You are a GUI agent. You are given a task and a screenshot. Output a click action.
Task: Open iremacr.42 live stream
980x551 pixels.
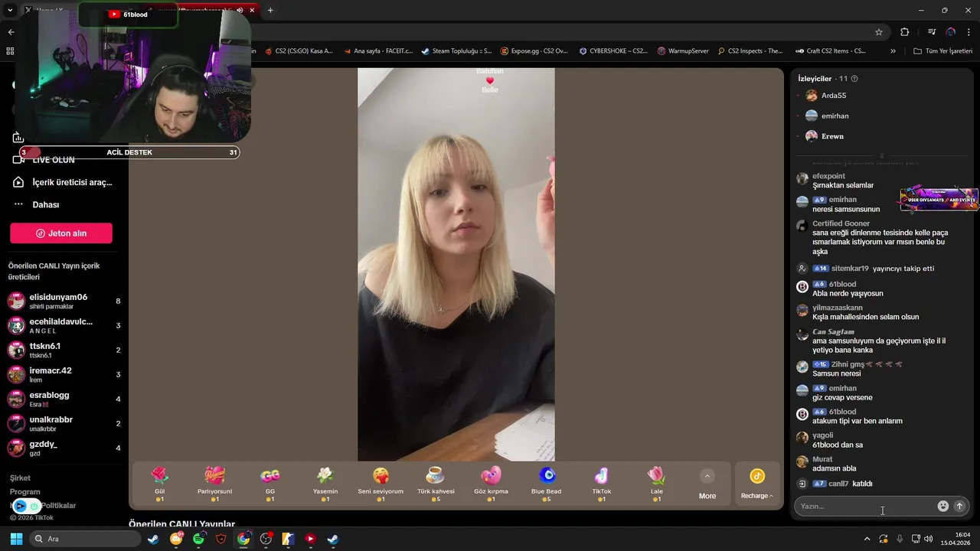(64, 374)
